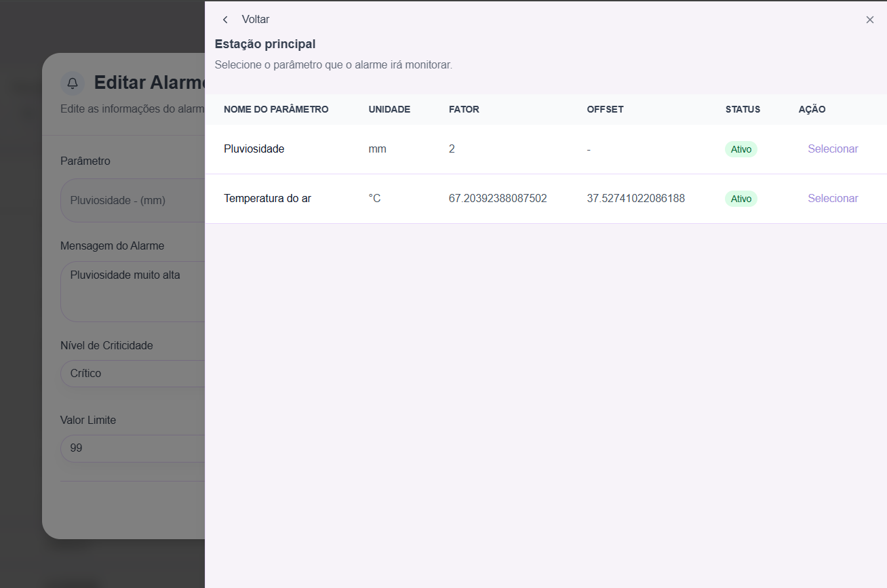Image resolution: width=887 pixels, height=588 pixels.
Task: Open the Parâmetro field showing Pluviosidade - (mm)
Action: [x=132, y=201]
